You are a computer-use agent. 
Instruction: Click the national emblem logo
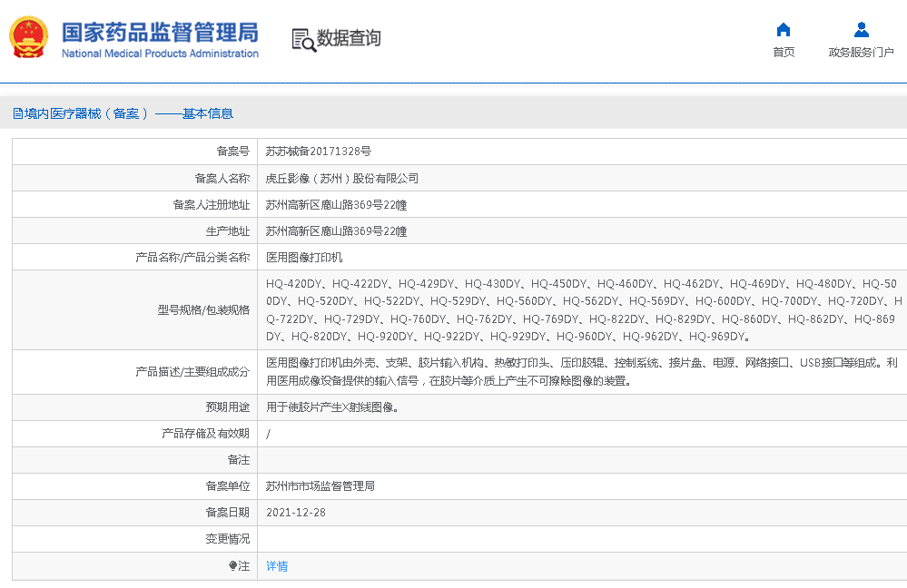pyautogui.click(x=29, y=39)
